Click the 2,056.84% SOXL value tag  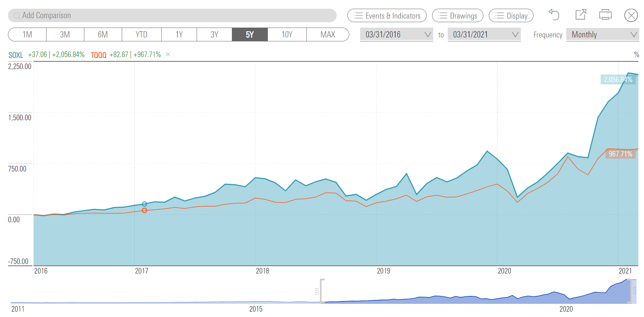tap(618, 80)
